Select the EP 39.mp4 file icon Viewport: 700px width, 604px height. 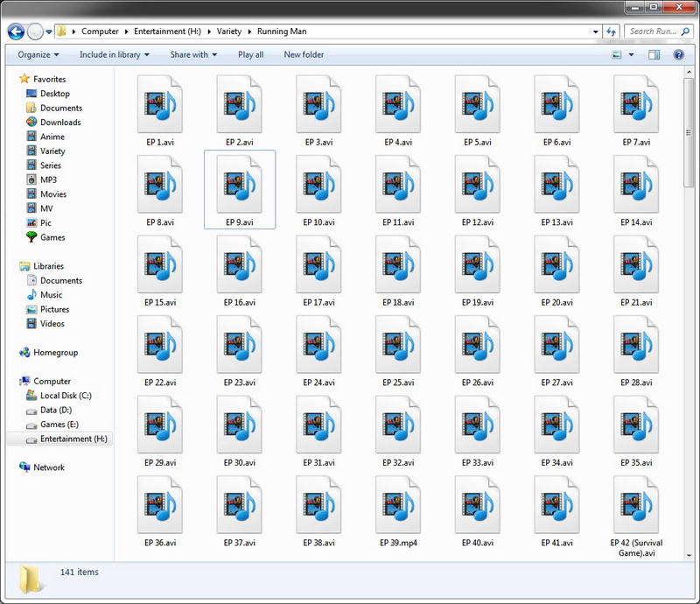(398, 504)
